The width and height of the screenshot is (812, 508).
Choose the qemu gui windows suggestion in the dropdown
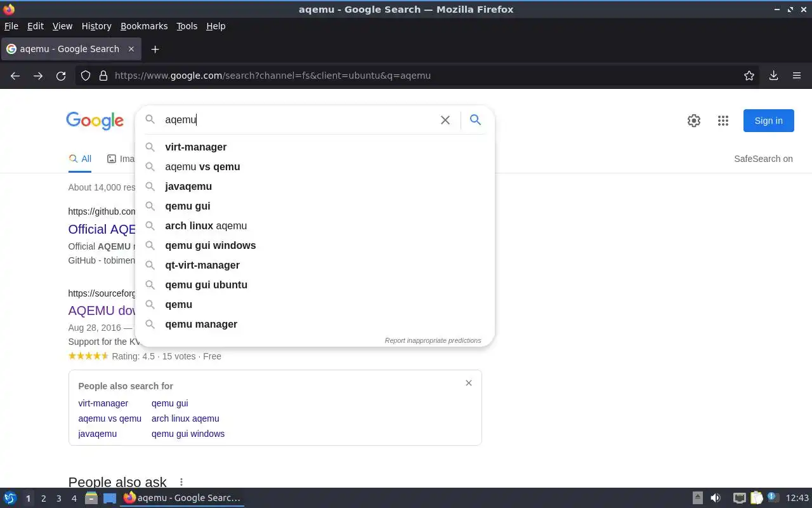[x=315, y=245]
